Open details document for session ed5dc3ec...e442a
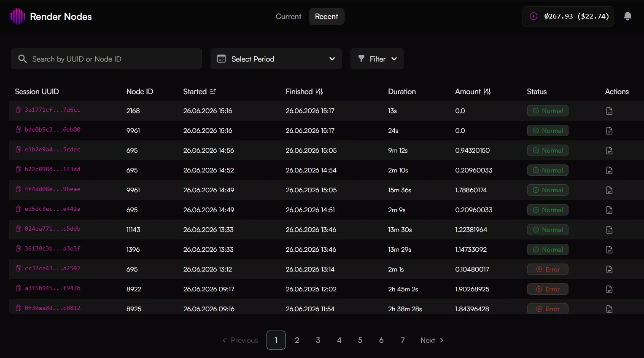The width and height of the screenshot is (644, 358). [x=609, y=210]
